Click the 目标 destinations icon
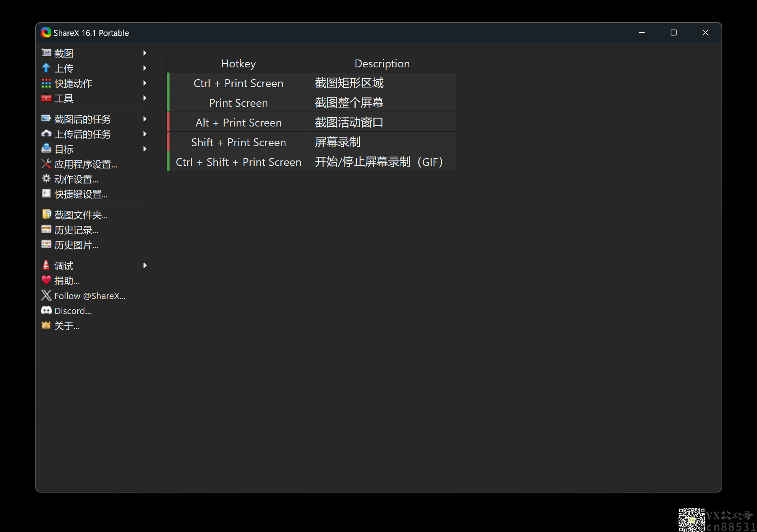 [x=46, y=149]
